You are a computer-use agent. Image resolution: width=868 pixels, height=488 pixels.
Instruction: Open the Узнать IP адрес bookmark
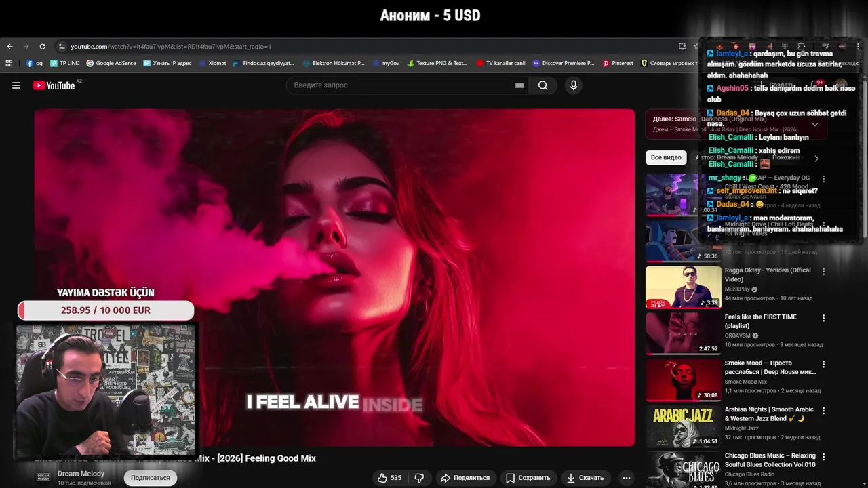click(x=167, y=63)
